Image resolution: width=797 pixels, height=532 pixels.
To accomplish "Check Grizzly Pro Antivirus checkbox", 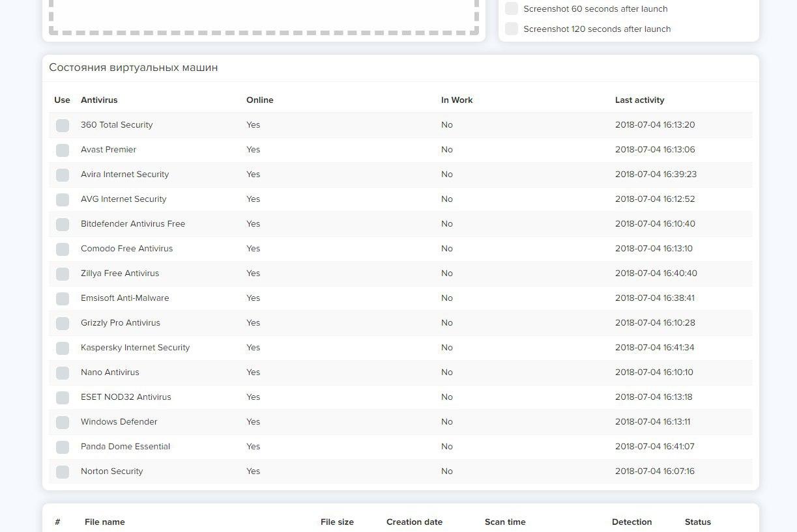I will click(x=63, y=324).
